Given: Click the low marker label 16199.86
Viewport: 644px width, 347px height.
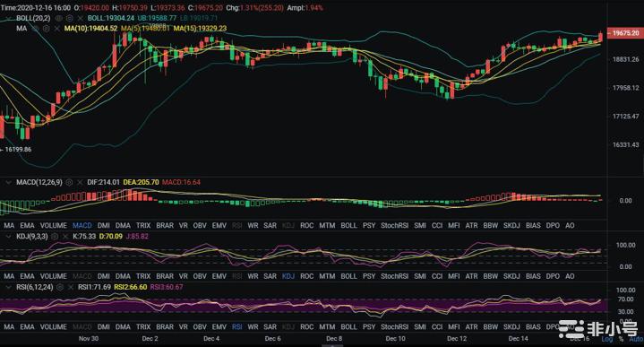Looking at the screenshot, I should coord(18,149).
